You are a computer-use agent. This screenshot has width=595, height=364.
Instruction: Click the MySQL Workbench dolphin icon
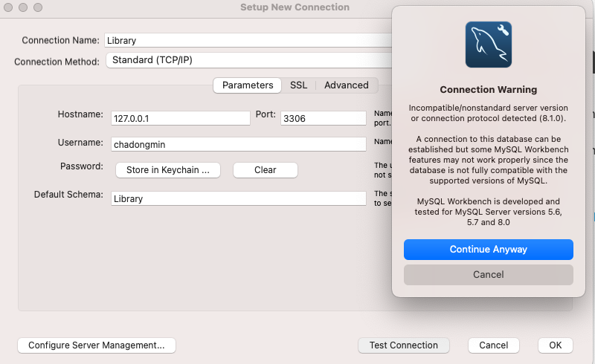point(489,45)
